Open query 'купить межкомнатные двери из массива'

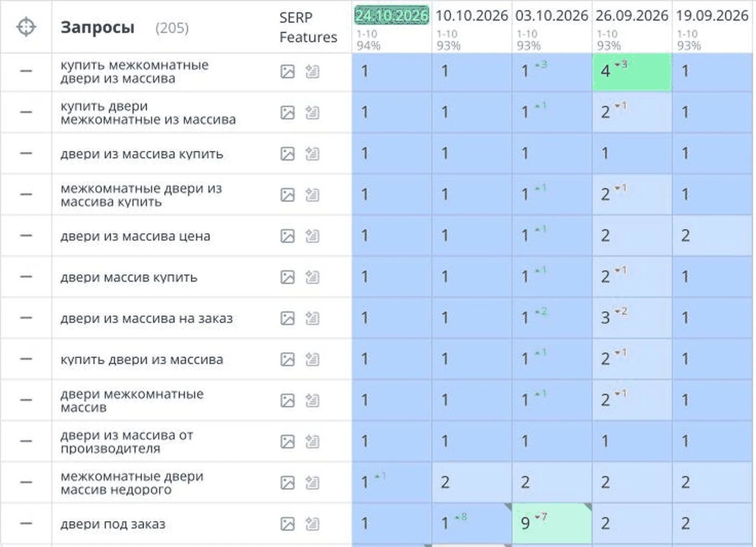tap(134, 72)
